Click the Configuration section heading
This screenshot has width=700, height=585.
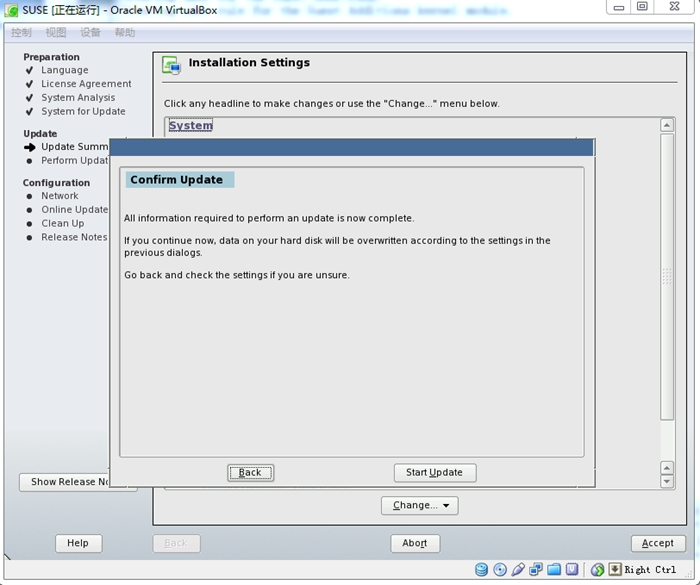click(56, 183)
